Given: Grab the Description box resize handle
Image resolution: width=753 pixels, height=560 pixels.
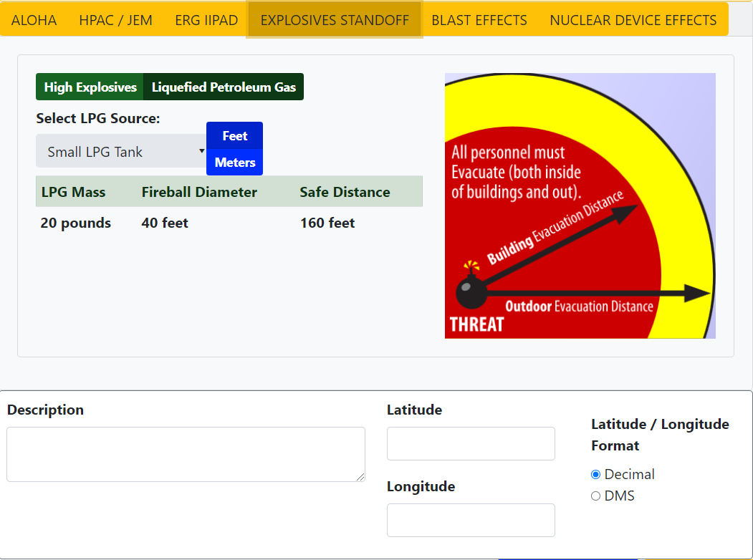Looking at the screenshot, I should pos(360,477).
